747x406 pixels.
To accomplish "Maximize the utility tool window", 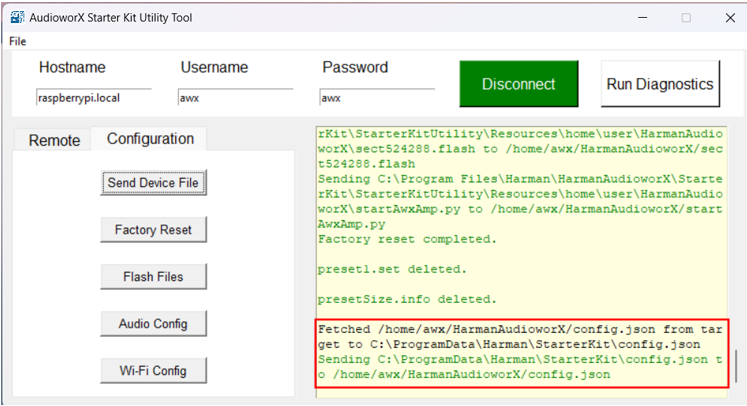I will pyautogui.click(x=686, y=18).
